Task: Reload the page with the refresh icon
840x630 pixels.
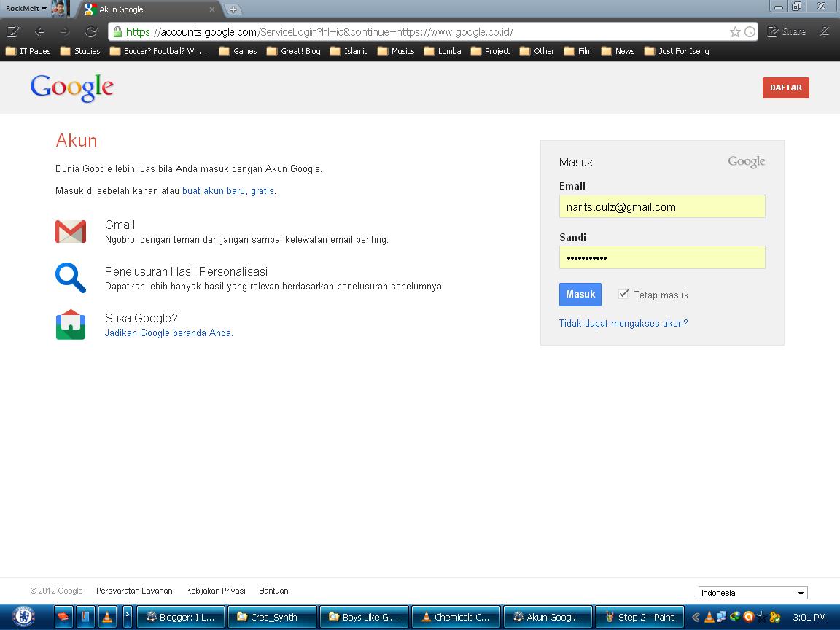Action: 91,31
